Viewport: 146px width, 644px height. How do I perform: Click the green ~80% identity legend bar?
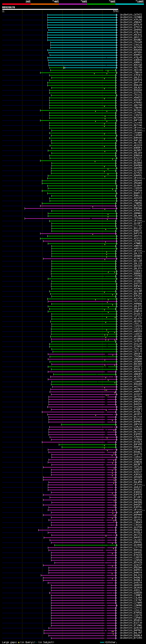[x=101, y=4]
